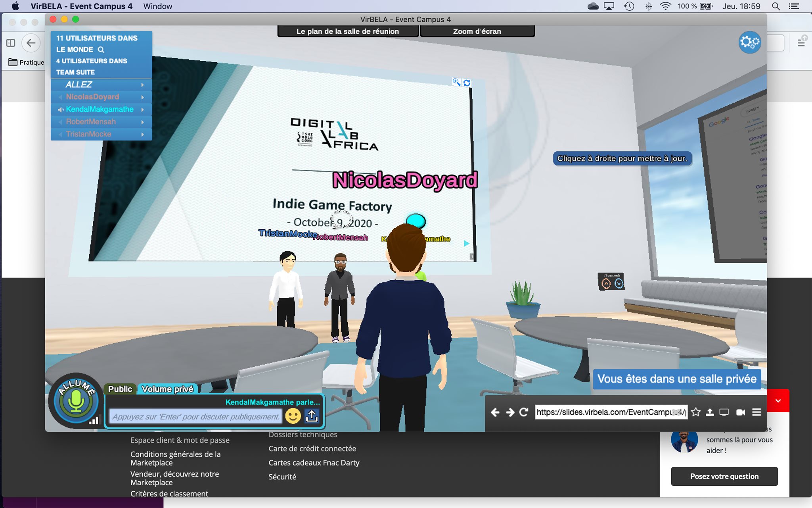812x508 pixels.
Task: Click Posez votre question button
Action: (724, 476)
